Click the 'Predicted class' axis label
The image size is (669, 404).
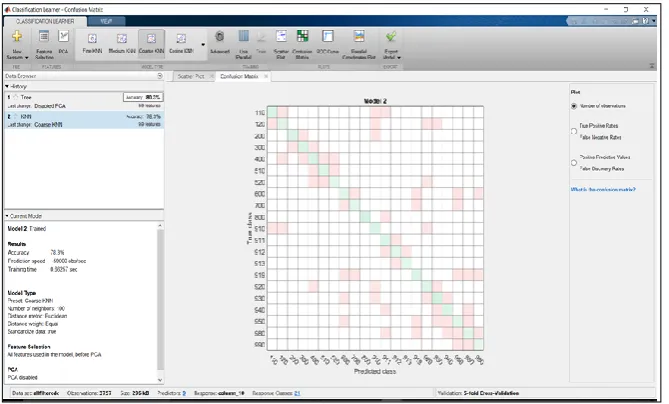click(x=375, y=372)
